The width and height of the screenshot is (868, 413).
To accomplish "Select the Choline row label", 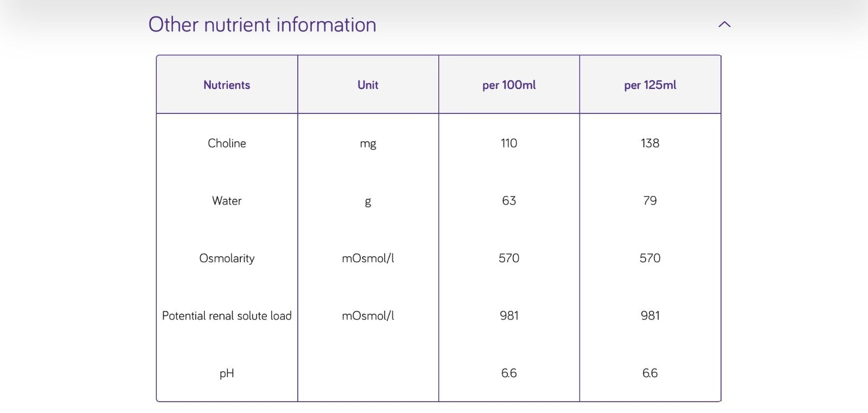I will [x=227, y=143].
